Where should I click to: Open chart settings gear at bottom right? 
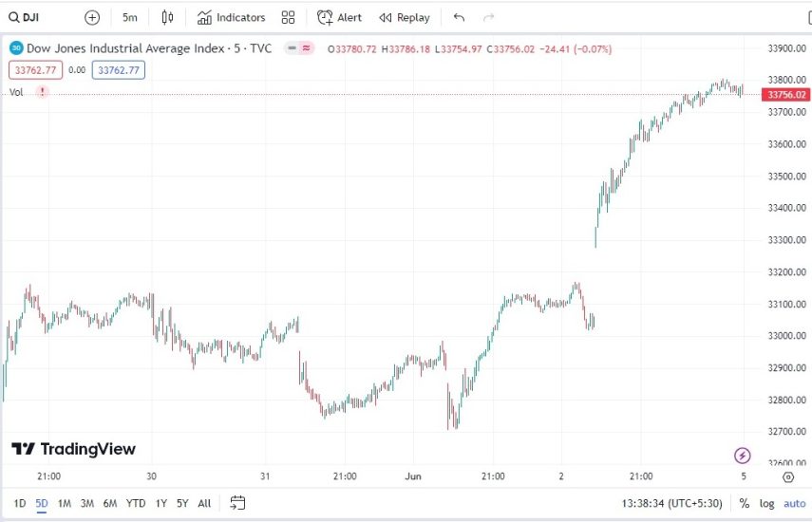coord(787,476)
